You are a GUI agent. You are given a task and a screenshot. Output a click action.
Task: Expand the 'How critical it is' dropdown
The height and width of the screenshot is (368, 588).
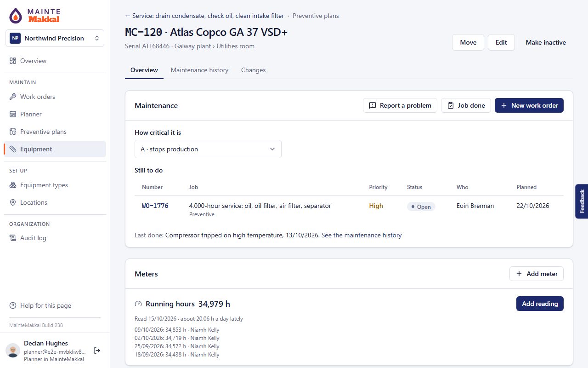point(208,149)
